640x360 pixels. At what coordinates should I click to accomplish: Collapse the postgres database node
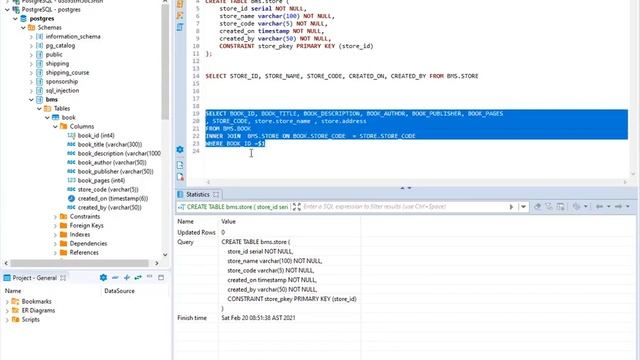16,19
